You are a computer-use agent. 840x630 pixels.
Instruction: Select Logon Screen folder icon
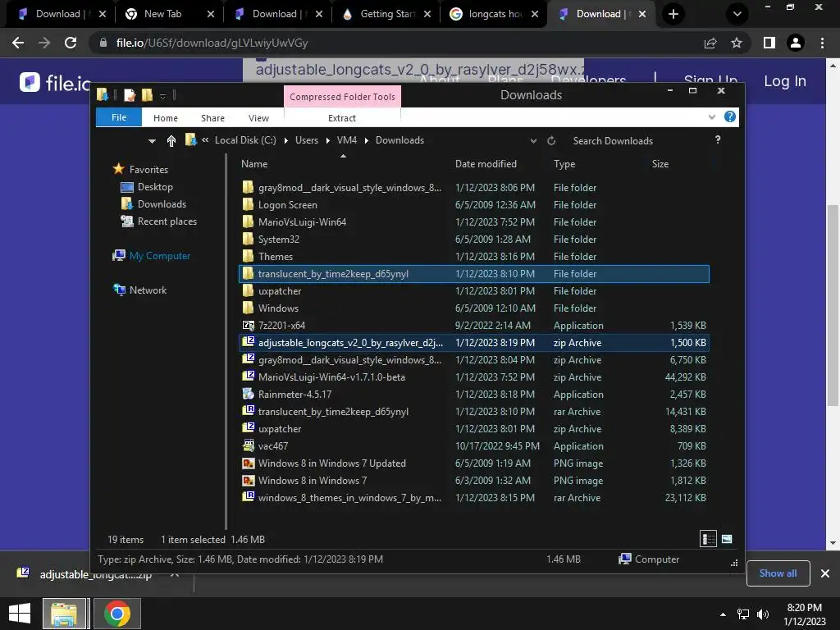[x=248, y=204]
